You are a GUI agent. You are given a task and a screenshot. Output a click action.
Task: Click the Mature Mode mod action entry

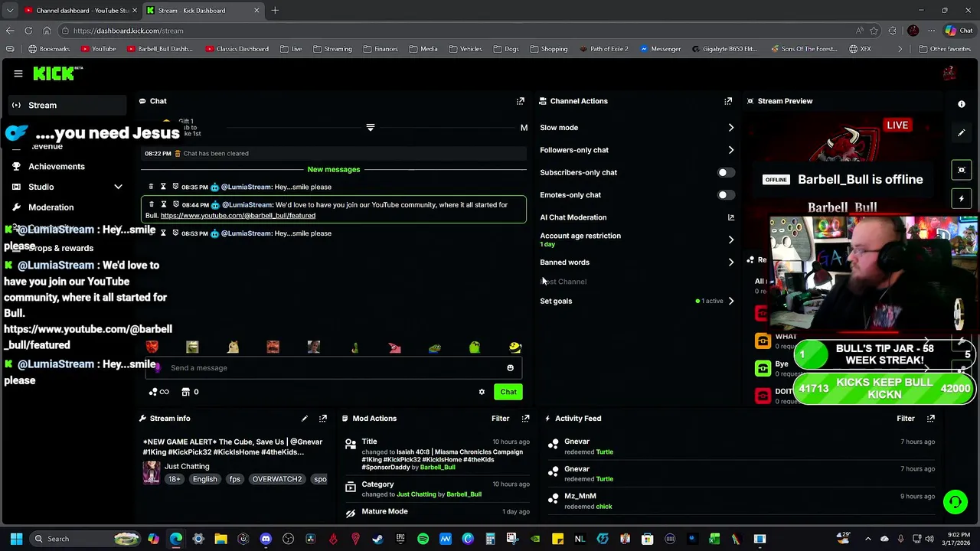point(436,511)
